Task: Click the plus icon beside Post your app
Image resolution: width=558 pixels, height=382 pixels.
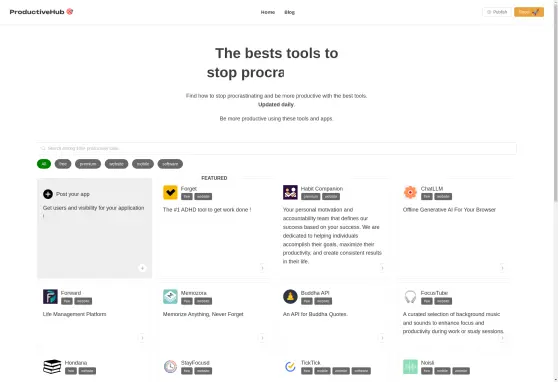Action: (48, 194)
